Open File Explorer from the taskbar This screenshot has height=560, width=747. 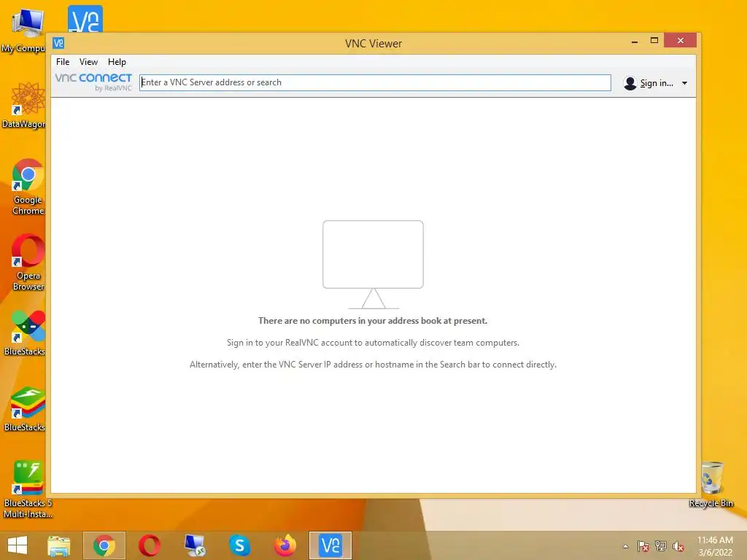coord(59,545)
